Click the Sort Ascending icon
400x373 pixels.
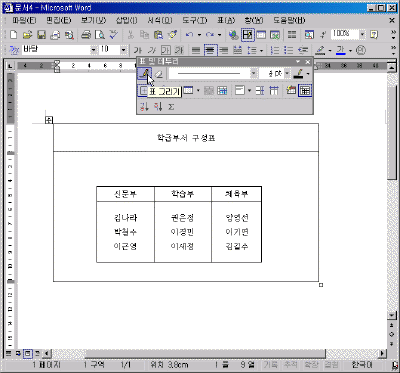pos(144,107)
